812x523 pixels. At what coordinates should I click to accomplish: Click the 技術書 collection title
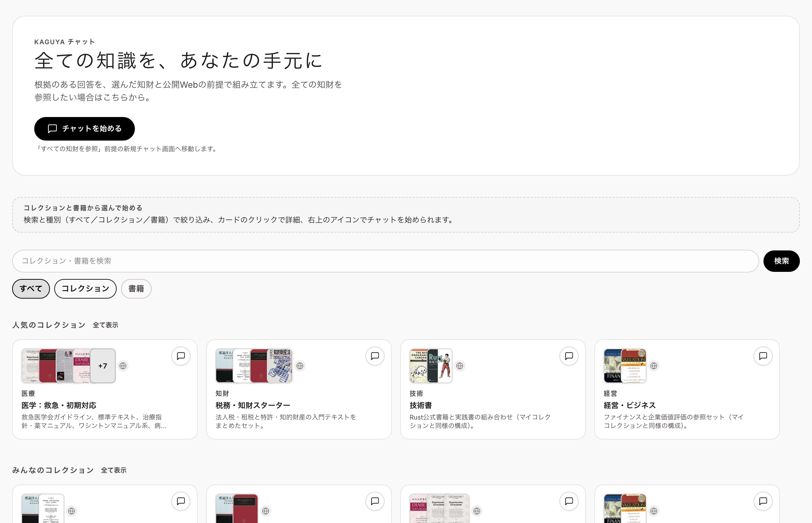[421, 405]
